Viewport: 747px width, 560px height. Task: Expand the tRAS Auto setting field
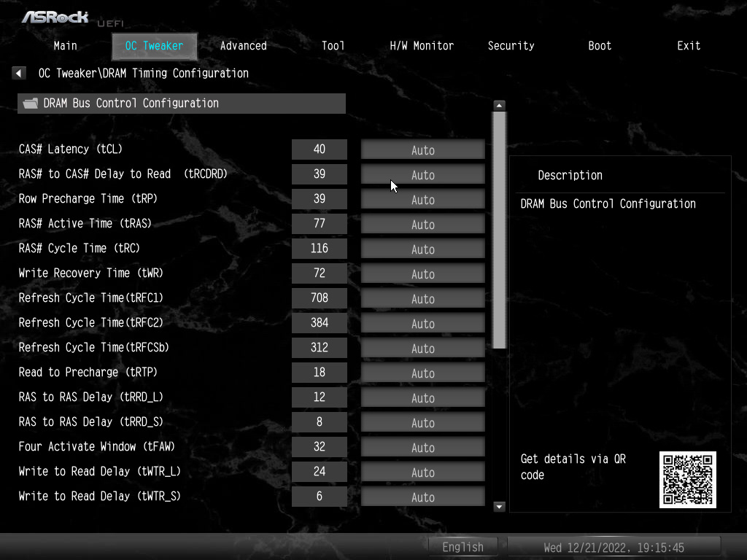click(422, 225)
